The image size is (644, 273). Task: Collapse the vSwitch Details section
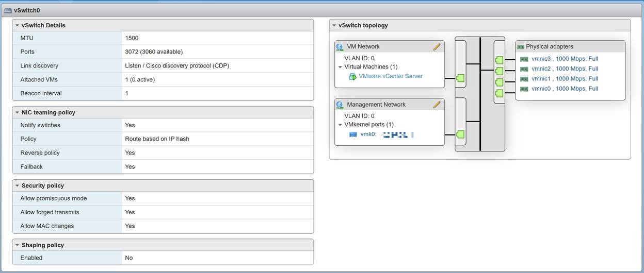click(x=17, y=25)
